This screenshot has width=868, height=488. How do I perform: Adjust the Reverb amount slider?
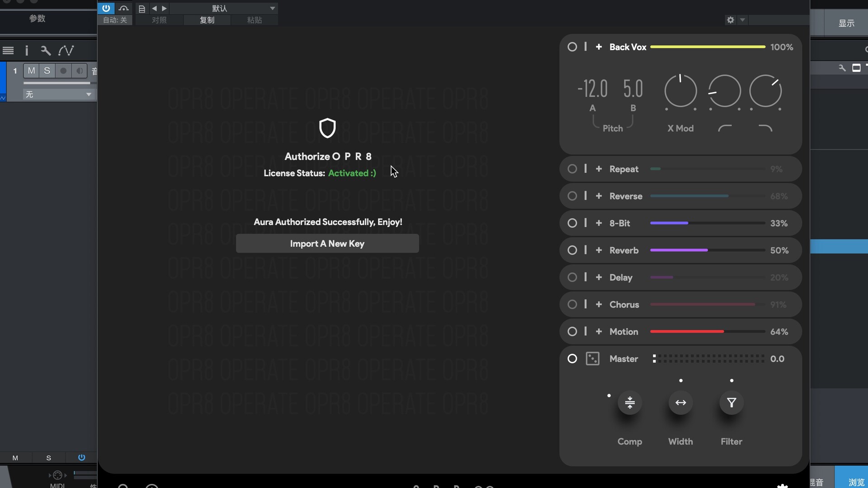708,250
